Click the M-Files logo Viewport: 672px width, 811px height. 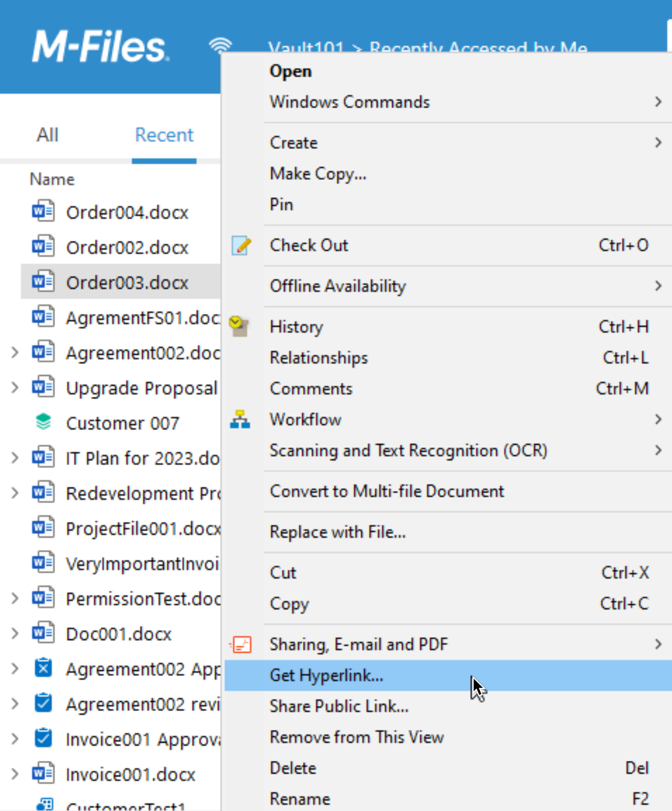[x=101, y=46]
